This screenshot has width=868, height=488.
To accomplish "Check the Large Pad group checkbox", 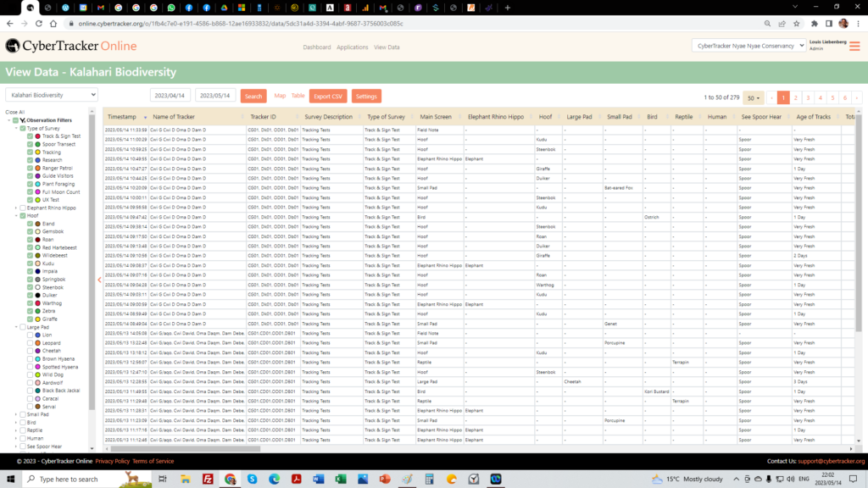I will coord(23,328).
